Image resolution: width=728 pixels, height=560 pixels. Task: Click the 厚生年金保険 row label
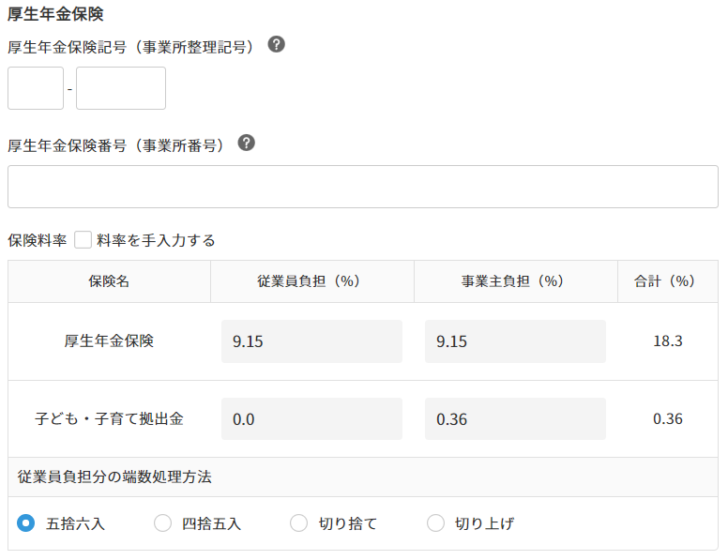[109, 341]
